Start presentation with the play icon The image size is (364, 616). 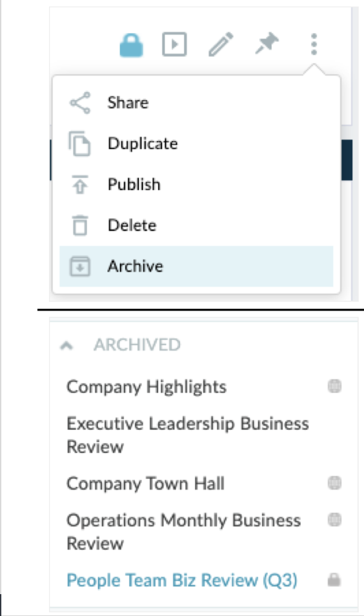[x=174, y=44]
